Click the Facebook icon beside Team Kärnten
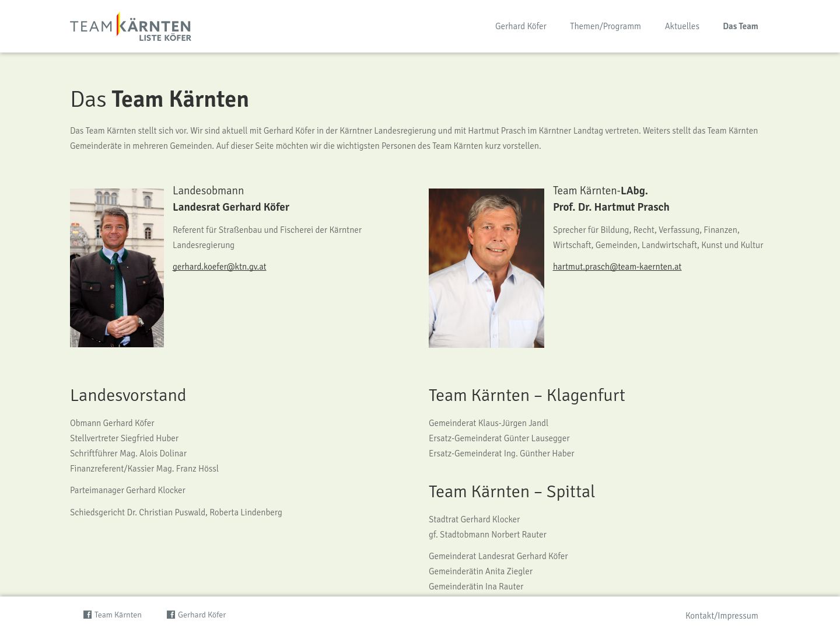This screenshot has width=840, height=635. [87, 615]
